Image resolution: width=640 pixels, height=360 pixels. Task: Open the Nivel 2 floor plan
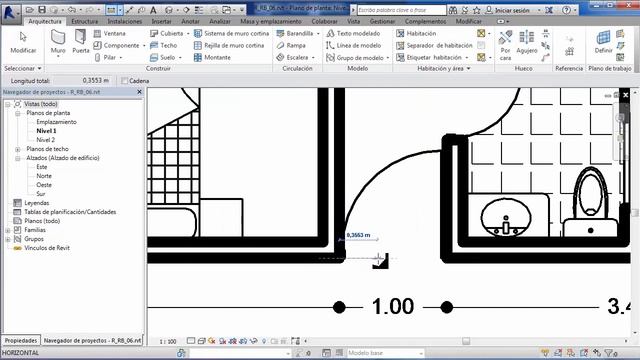click(46, 140)
